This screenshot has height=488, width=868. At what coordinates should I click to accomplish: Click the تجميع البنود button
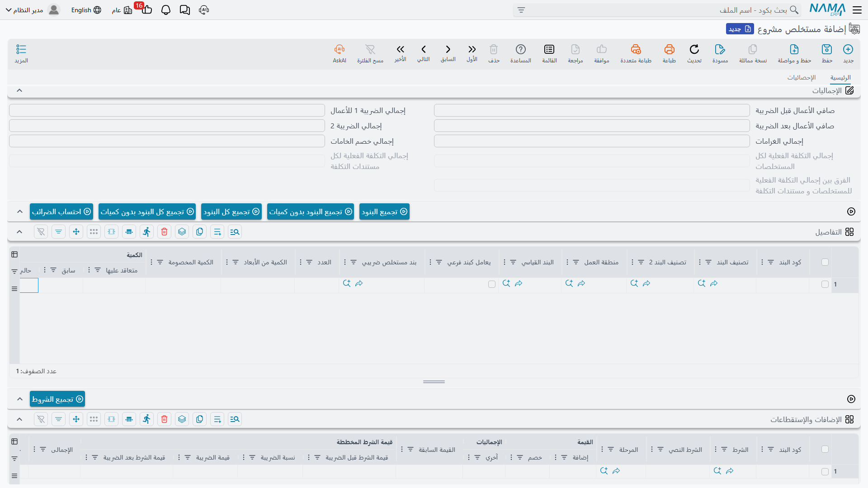tap(384, 211)
